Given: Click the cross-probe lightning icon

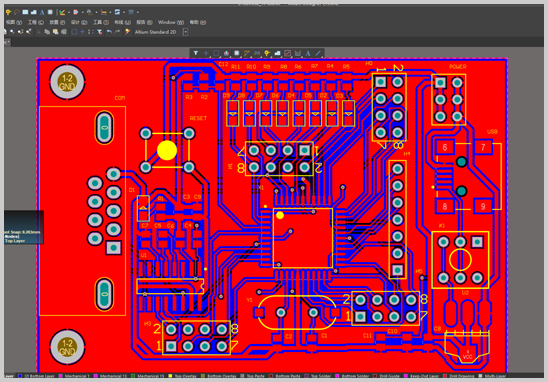Looking at the screenshot, I should (x=127, y=32).
